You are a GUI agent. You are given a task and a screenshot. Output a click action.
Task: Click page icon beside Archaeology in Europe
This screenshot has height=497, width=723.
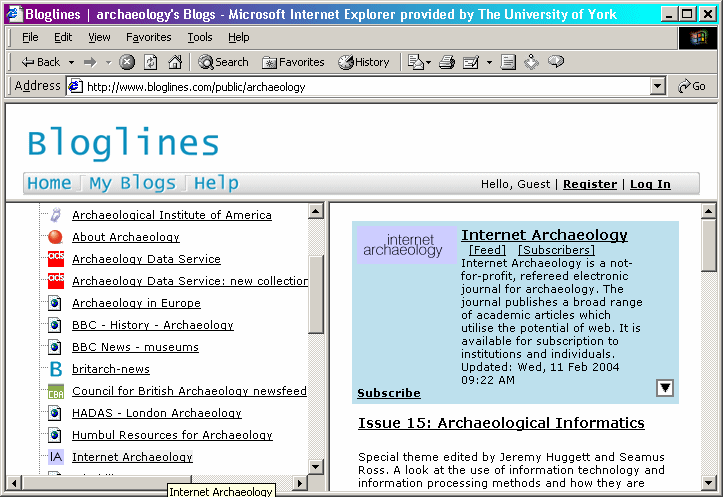click(x=55, y=303)
